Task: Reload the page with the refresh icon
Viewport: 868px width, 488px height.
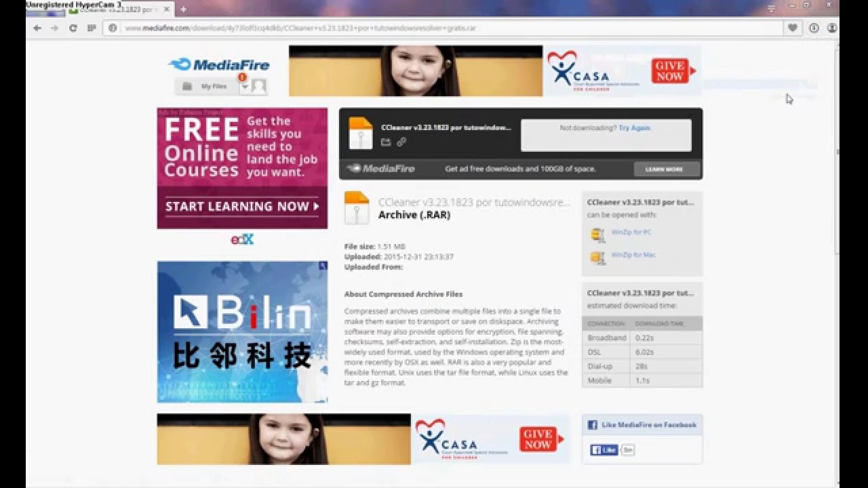Action: coord(73,28)
